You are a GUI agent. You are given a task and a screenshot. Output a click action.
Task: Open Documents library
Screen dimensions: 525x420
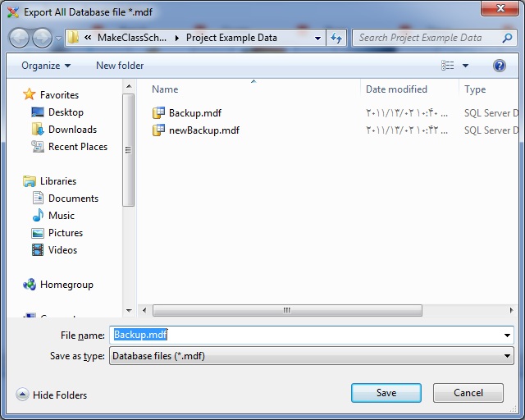[x=73, y=199]
